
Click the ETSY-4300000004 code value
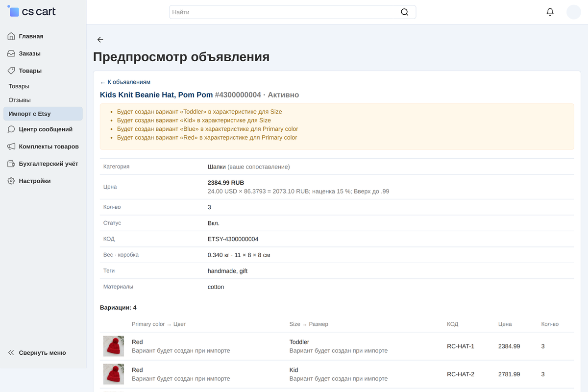coord(233,239)
